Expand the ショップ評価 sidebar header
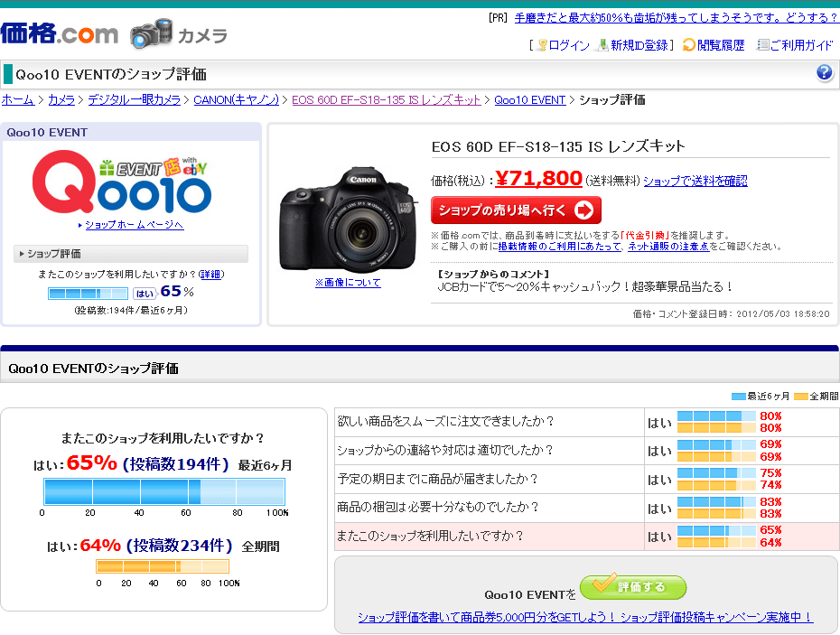 [x=131, y=254]
